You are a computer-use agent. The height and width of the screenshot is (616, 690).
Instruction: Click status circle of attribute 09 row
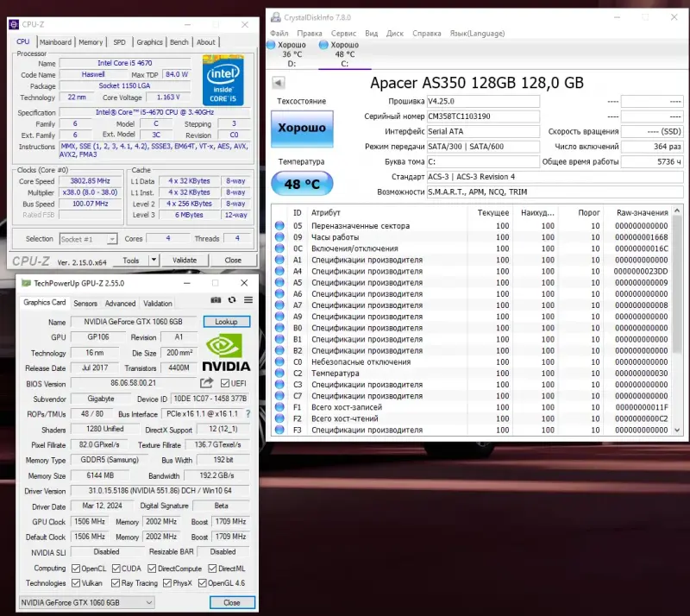(x=279, y=237)
